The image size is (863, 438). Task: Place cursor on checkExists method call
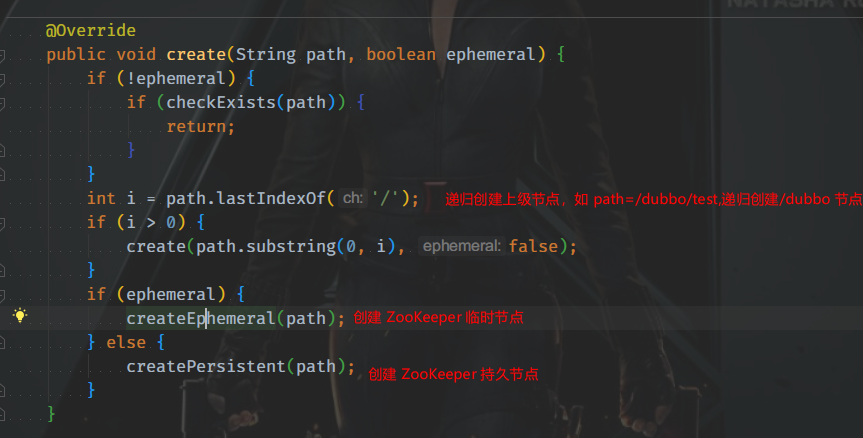point(221,102)
